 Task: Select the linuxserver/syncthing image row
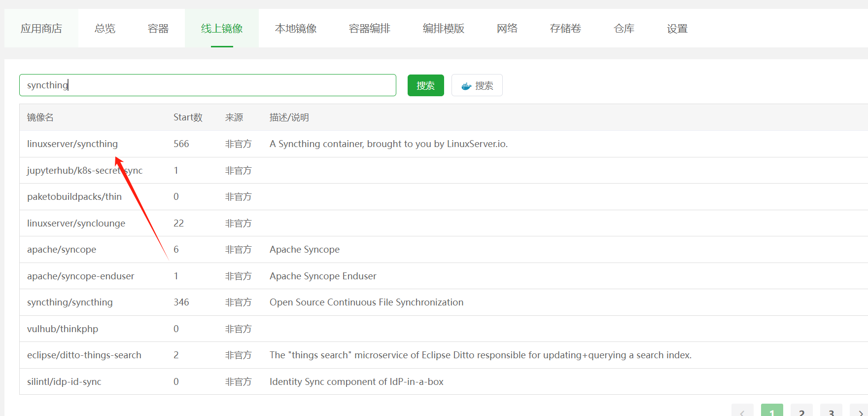coord(444,144)
